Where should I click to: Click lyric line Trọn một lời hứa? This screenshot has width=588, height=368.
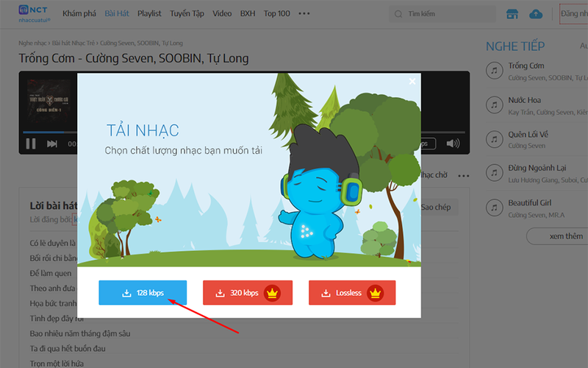pos(57,364)
